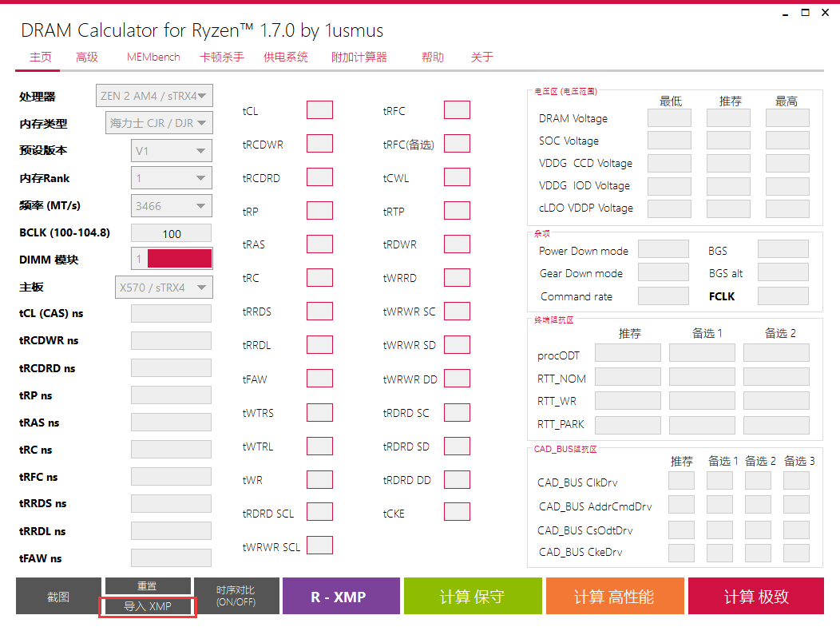
Task: Open the 关于 tab
Action: [481, 58]
